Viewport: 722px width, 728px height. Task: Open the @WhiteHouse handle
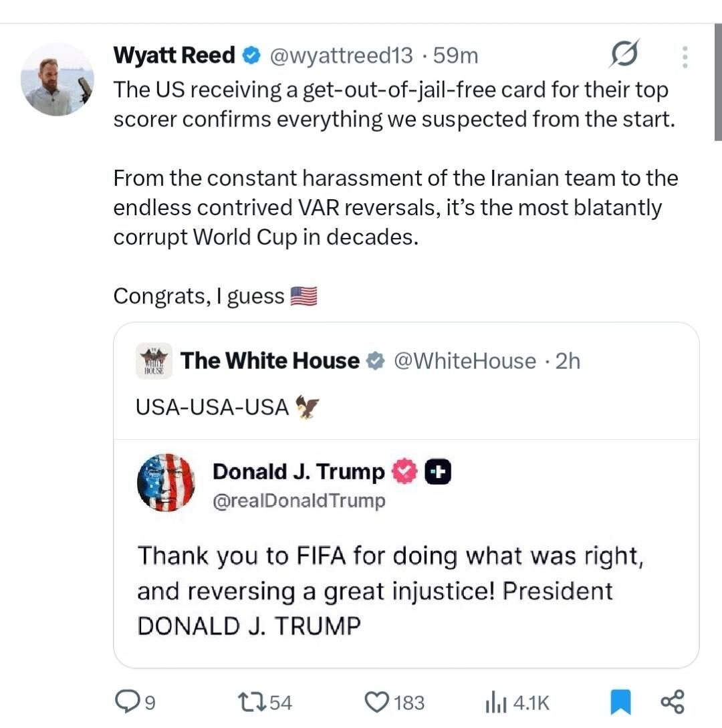click(465, 361)
